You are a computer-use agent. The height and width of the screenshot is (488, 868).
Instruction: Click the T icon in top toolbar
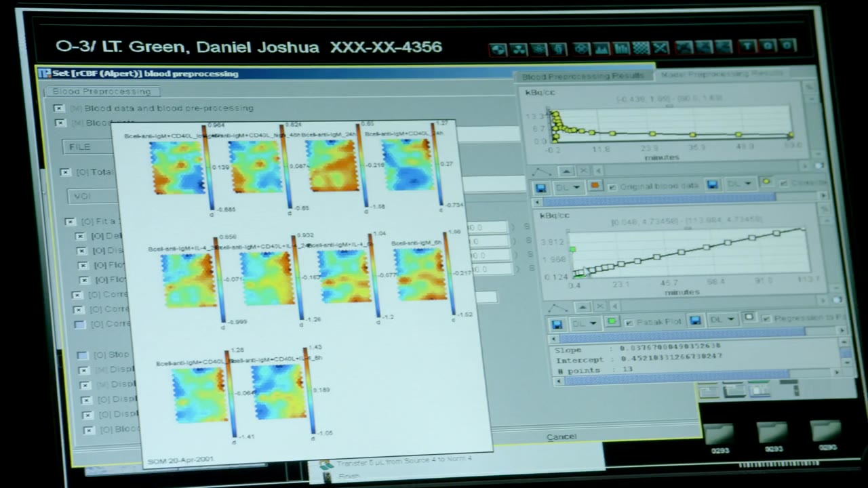(747, 46)
